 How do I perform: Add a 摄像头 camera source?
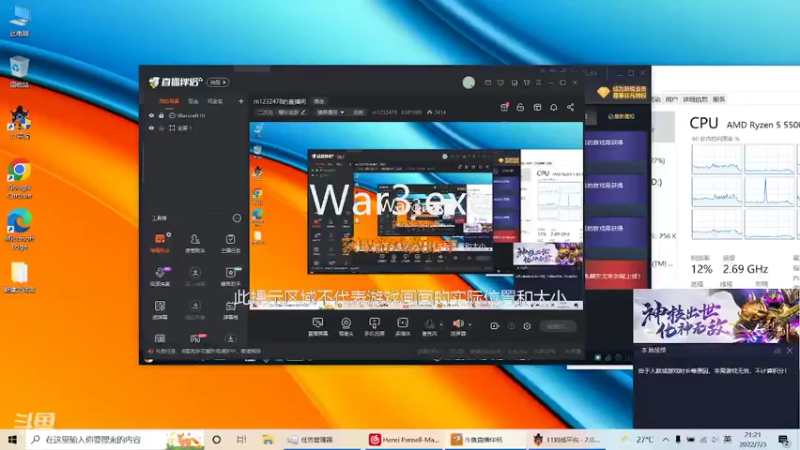346,327
